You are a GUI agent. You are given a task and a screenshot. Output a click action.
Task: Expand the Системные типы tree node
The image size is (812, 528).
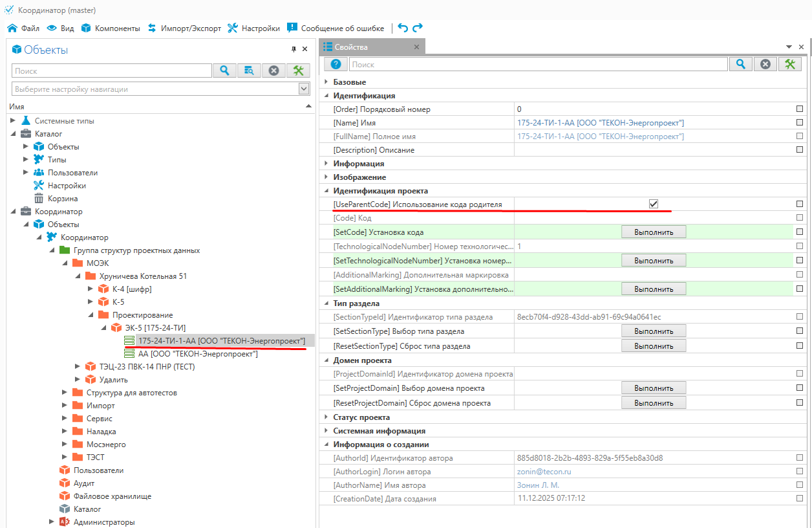pos(14,121)
